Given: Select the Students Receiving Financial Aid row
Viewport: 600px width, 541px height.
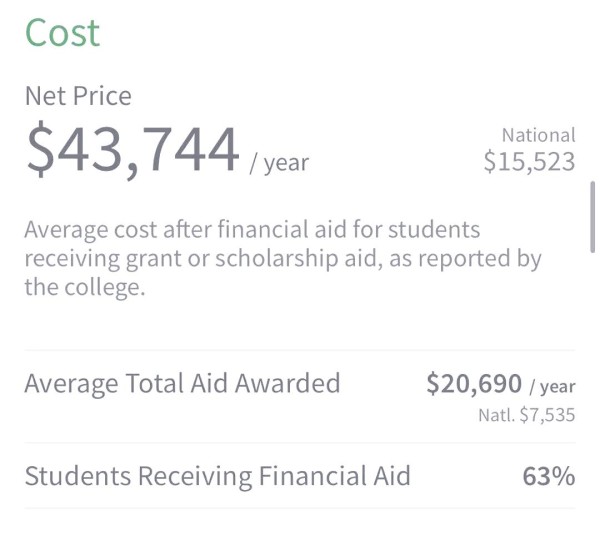Looking at the screenshot, I should tap(300, 476).
